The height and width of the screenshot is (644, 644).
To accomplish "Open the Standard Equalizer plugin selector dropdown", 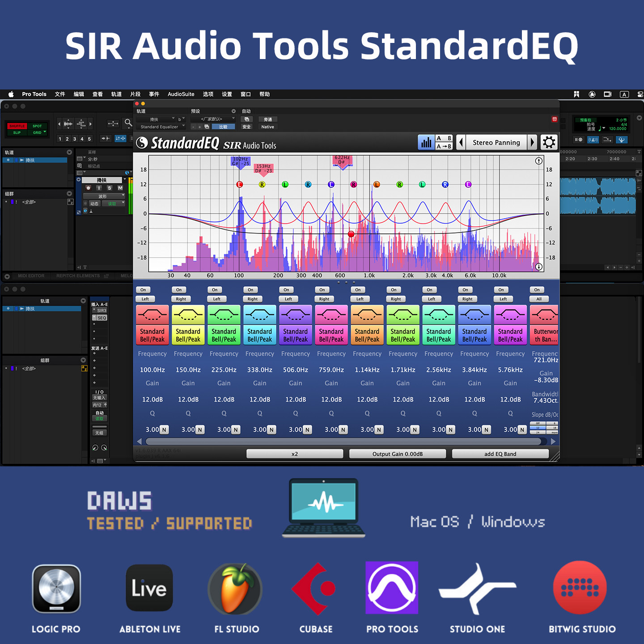I will (161, 127).
